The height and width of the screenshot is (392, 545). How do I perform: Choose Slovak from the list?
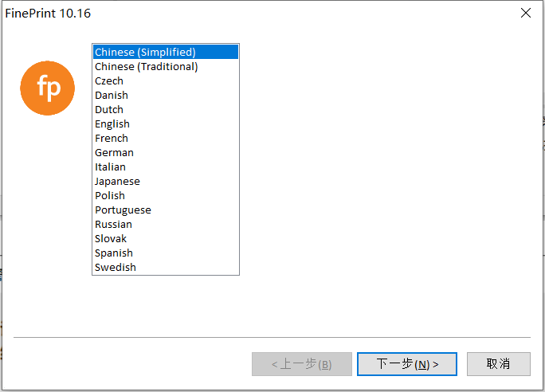[x=166, y=239]
